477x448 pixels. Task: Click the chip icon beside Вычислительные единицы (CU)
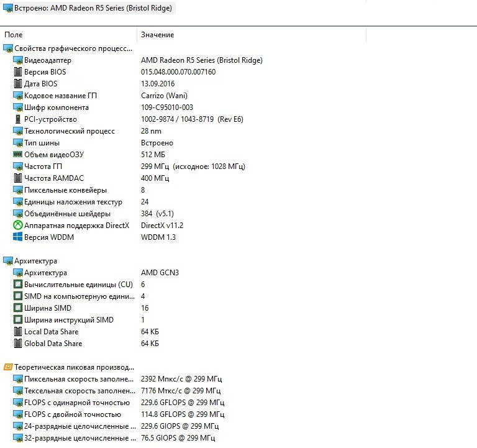(18, 285)
